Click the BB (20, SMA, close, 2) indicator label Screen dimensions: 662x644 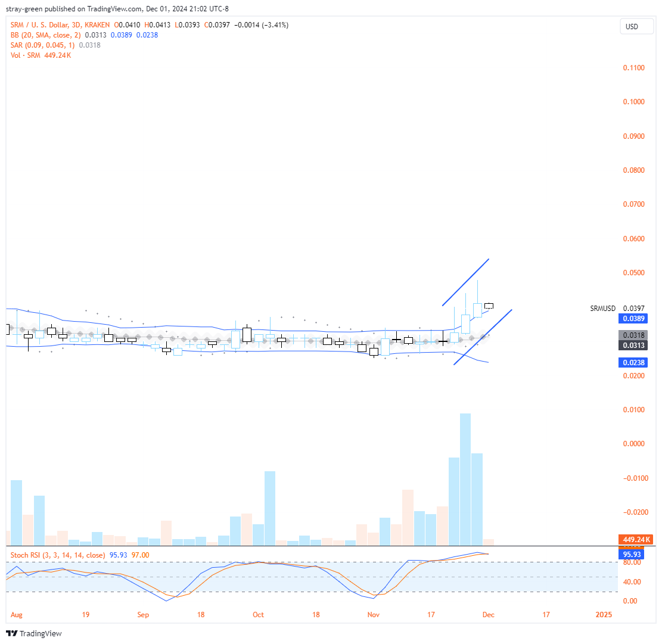click(x=46, y=35)
